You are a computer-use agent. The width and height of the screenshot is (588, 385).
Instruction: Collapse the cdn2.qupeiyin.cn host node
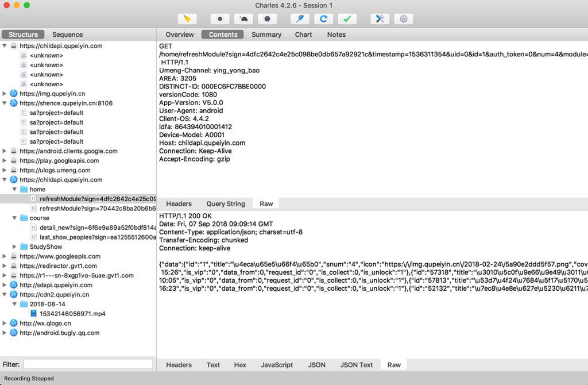[x=5, y=295]
